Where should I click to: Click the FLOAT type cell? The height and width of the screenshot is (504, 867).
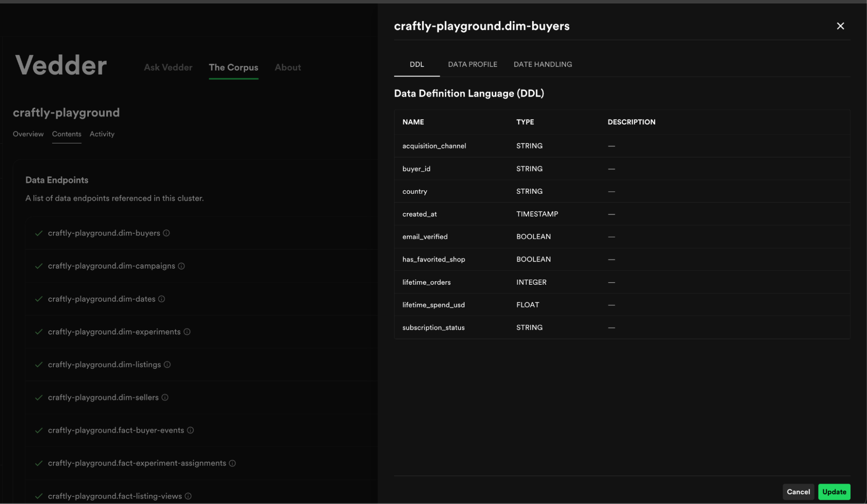point(527,305)
